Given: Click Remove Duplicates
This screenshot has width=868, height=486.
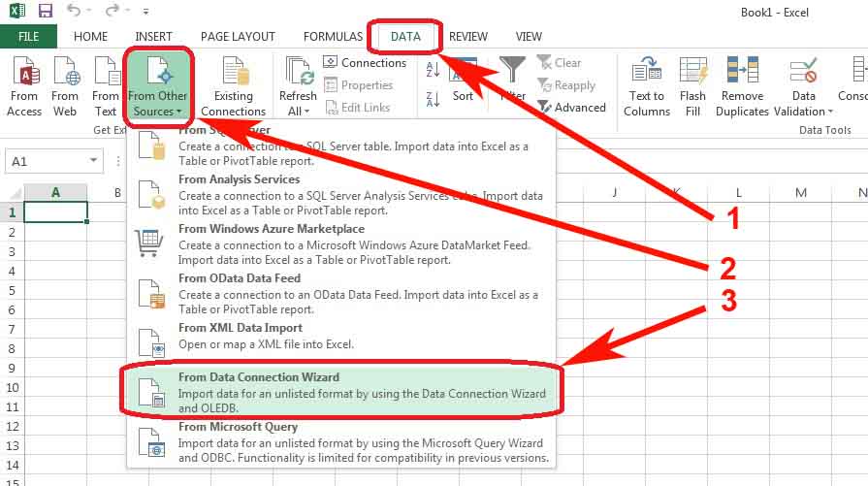Looking at the screenshot, I should click(x=742, y=86).
